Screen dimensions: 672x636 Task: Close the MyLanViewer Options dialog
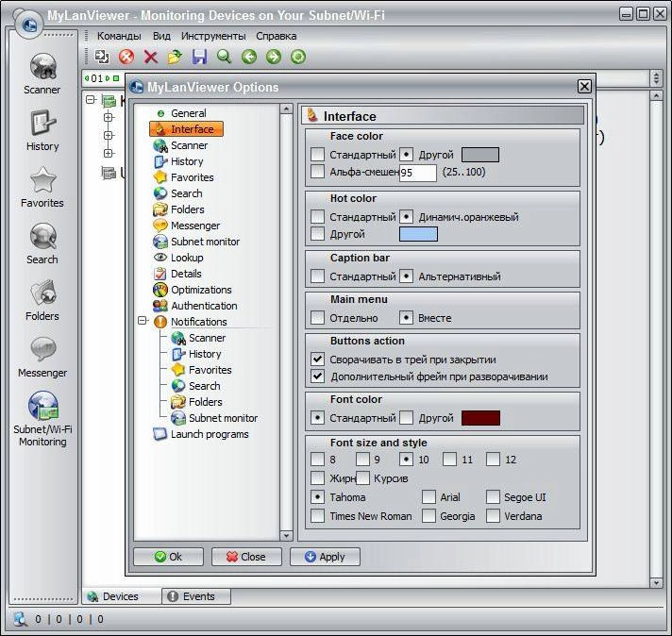coord(584,87)
